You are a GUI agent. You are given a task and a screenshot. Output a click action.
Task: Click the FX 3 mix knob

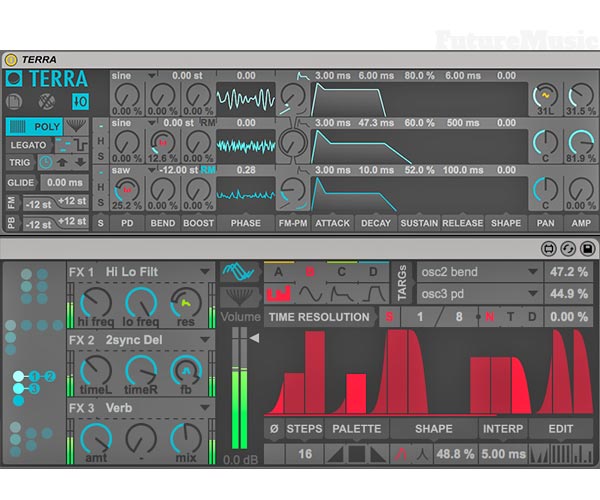(185, 438)
